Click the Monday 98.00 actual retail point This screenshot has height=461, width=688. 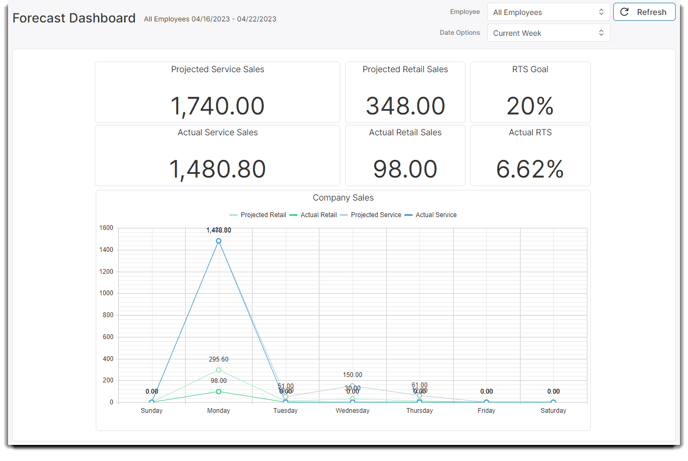[x=219, y=391]
